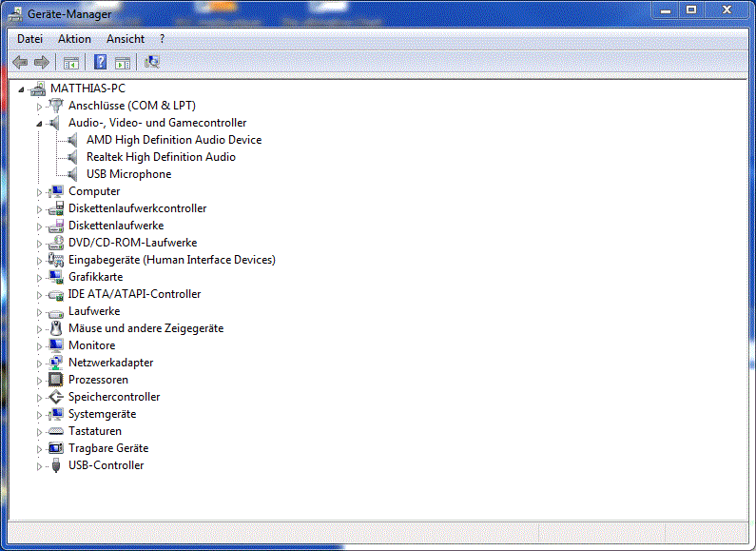
Task: Click the mouse icon for Mäuse und andere Zeigegeräte
Action: click(x=56, y=328)
